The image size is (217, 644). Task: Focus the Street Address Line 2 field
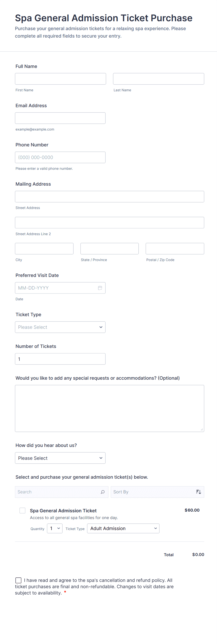click(x=109, y=223)
